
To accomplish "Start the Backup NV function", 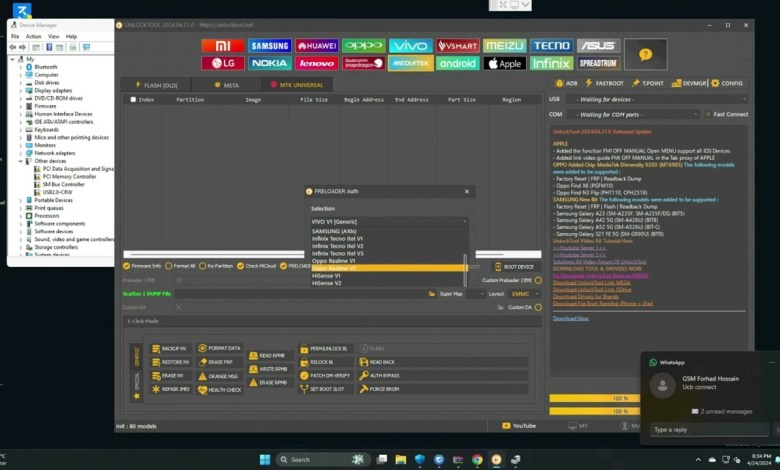I will click(173, 347).
